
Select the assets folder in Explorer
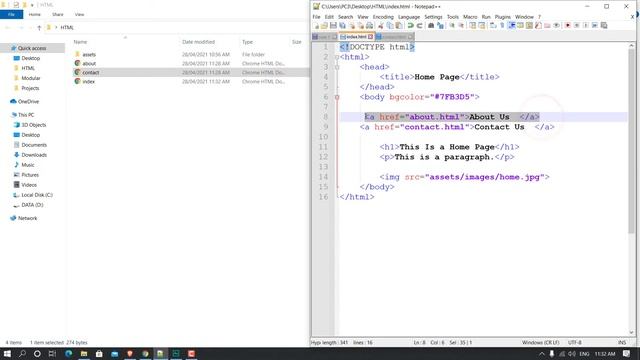pyautogui.click(x=89, y=54)
